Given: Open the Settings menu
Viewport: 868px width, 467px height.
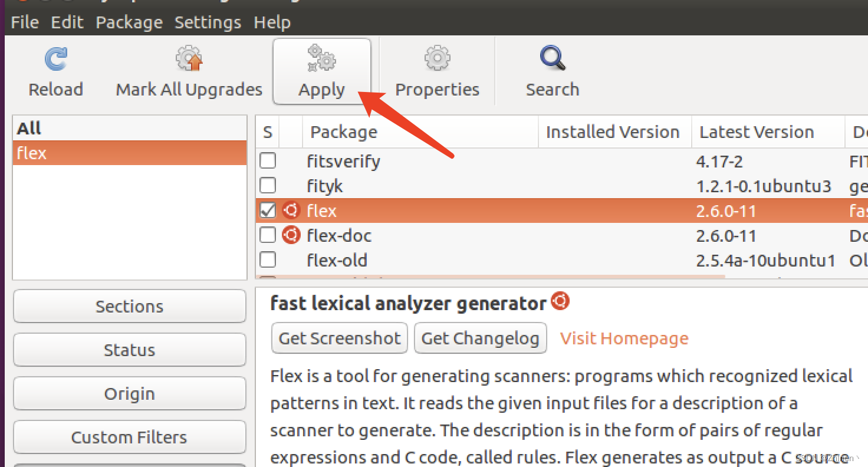Looking at the screenshot, I should tap(208, 22).
